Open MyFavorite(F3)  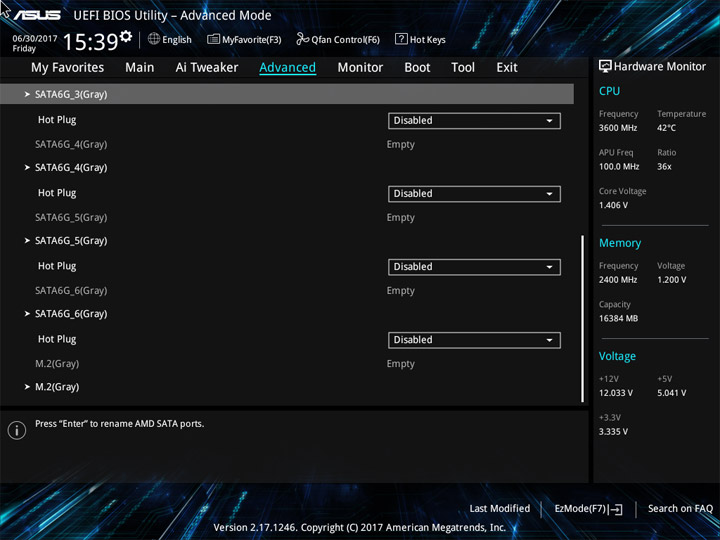(x=244, y=39)
